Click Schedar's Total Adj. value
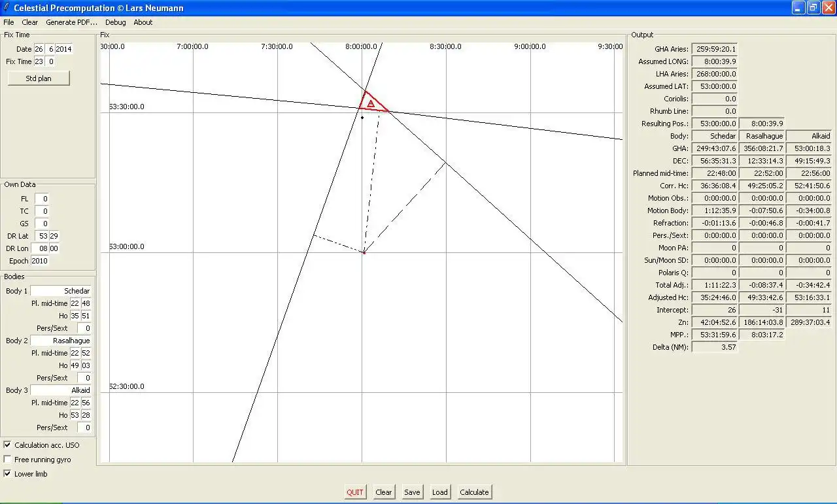The height and width of the screenshot is (504, 837). [715, 285]
